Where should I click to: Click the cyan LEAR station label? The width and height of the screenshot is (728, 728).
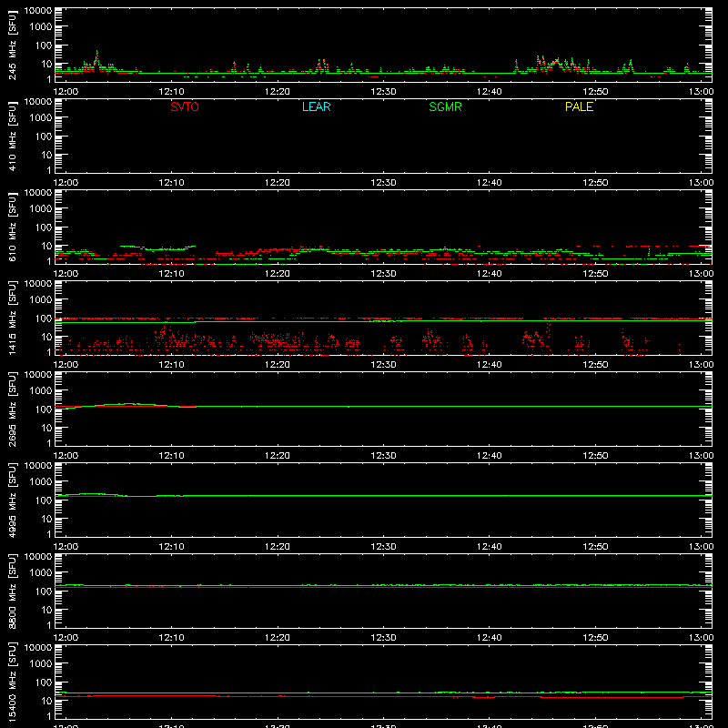(316, 106)
